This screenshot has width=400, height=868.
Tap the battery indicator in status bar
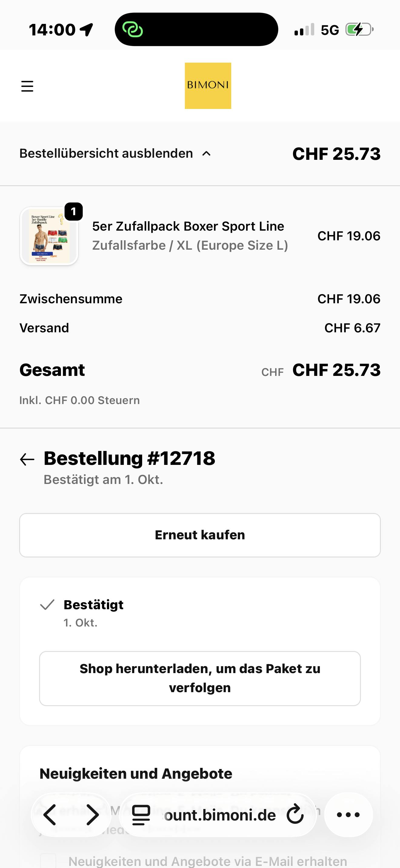(x=359, y=30)
